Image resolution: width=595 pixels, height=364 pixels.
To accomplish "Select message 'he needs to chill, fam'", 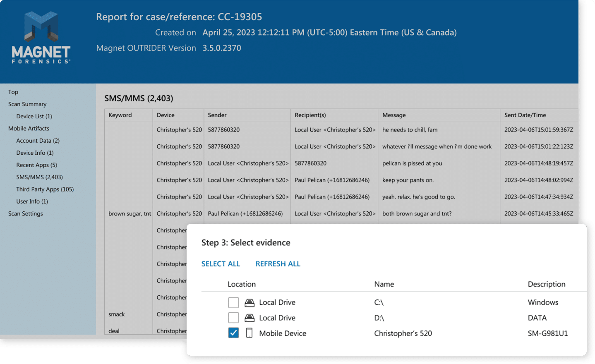I will 410,130.
